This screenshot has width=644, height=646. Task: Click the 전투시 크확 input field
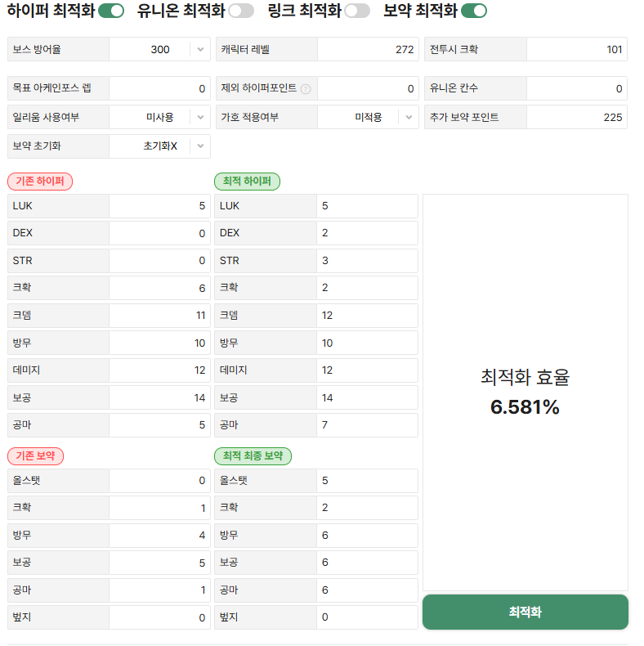[576, 49]
